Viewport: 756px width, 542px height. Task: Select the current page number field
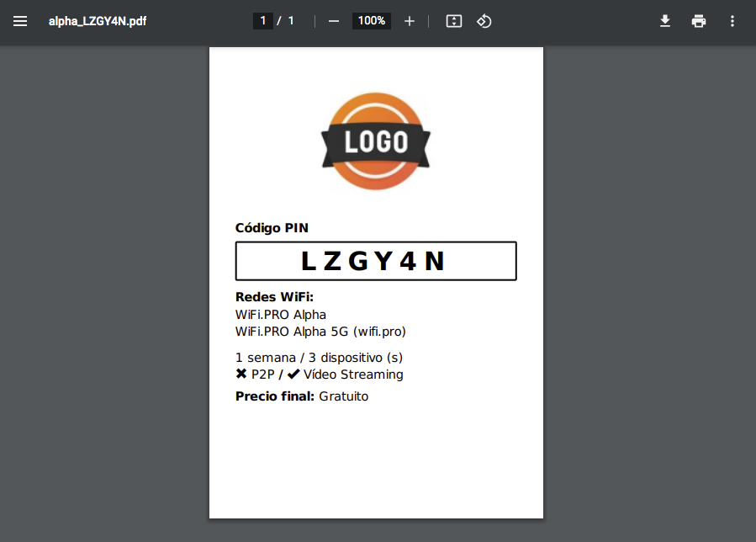point(263,21)
